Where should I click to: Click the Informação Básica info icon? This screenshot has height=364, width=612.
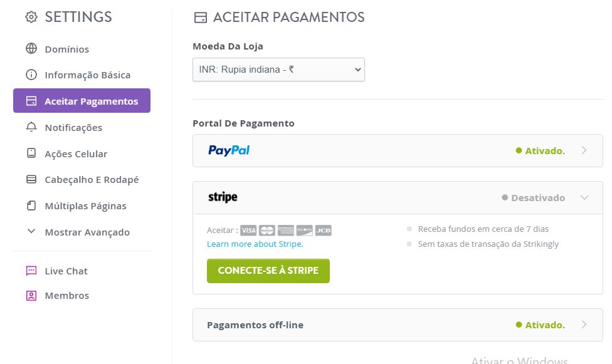(x=31, y=75)
